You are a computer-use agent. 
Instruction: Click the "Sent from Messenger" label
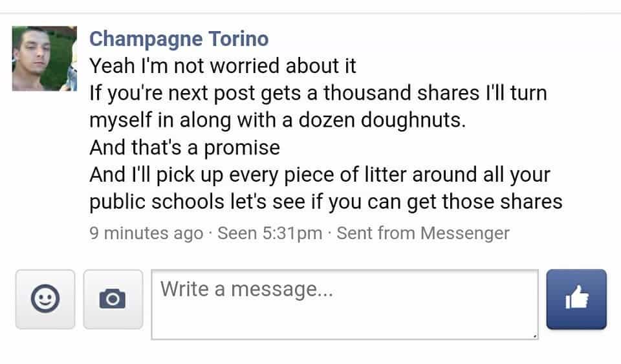pyautogui.click(x=423, y=233)
